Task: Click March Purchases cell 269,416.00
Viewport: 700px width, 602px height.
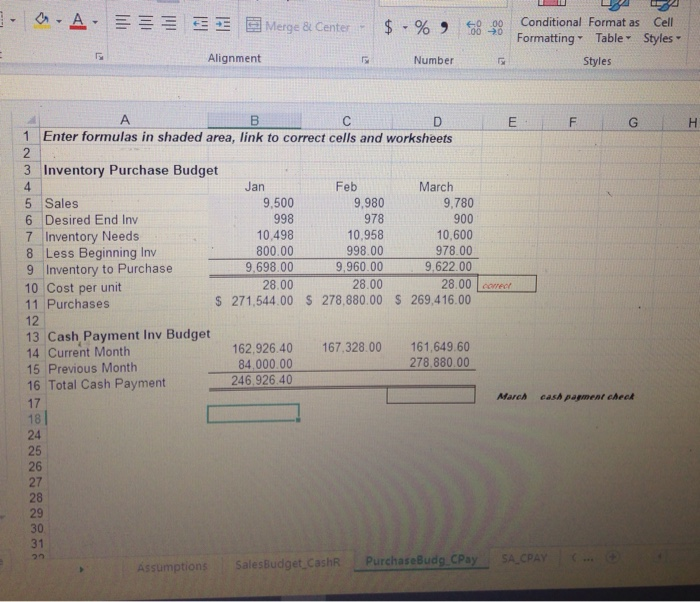Action: (x=433, y=300)
